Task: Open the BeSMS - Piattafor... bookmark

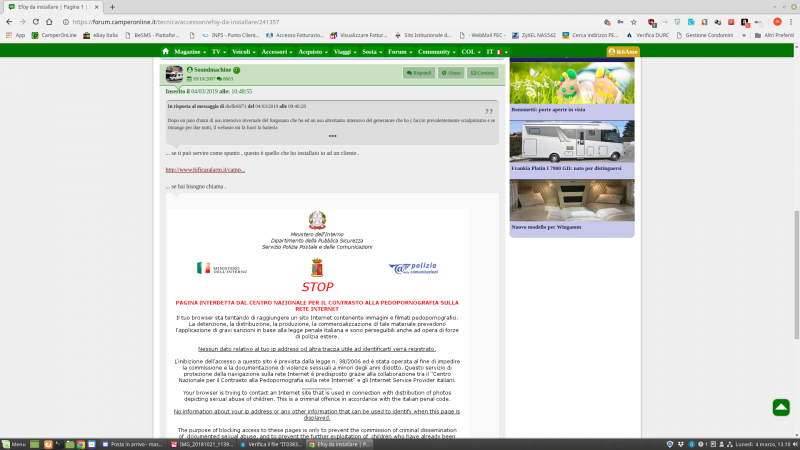Action: click(x=152, y=35)
